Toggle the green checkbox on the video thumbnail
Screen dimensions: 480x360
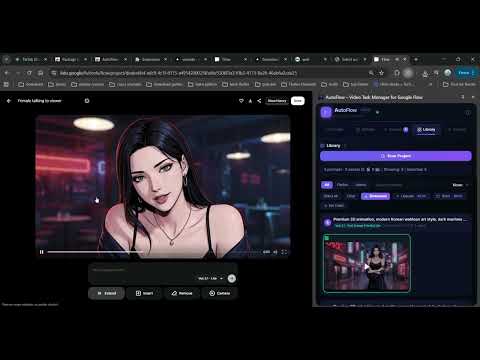327,238
